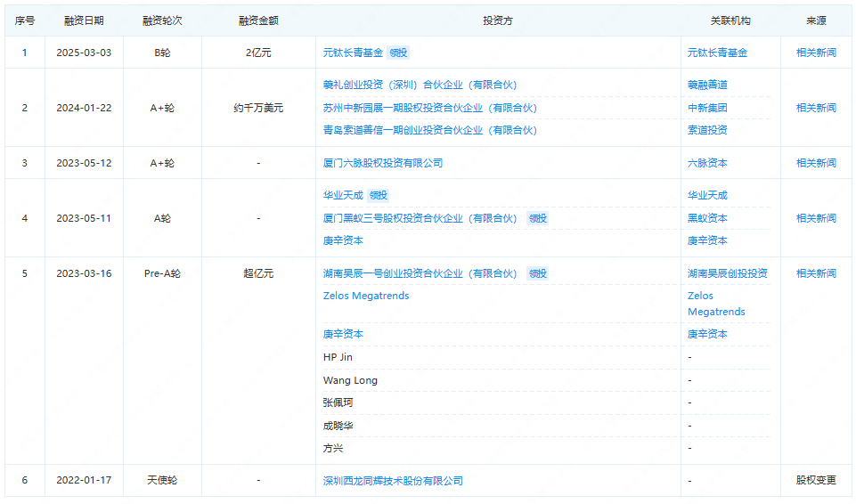The image size is (856, 504).
Task: Open Zelos Megatrends in 关联机构 column
Action: pos(716,304)
